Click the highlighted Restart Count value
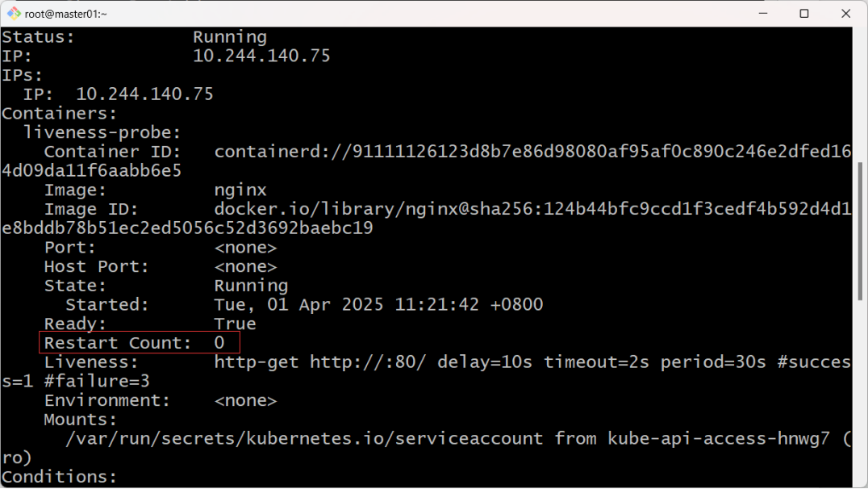 tap(219, 343)
